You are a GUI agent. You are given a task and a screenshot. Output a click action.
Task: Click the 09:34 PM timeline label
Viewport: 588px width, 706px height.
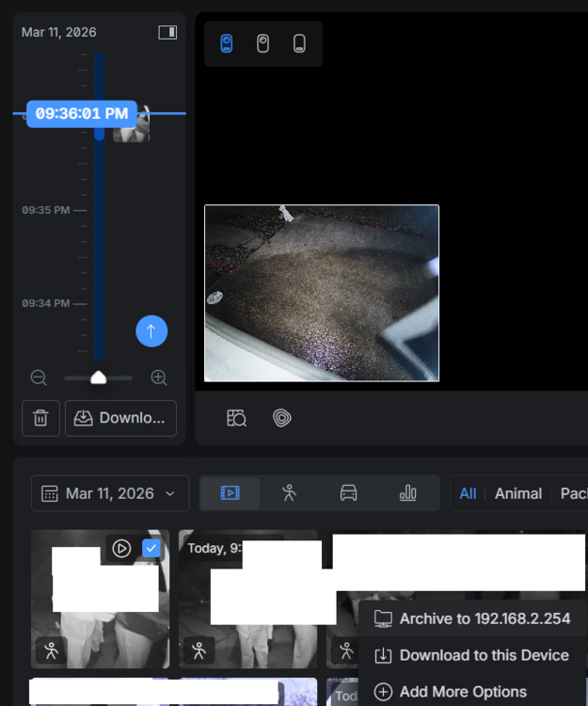[x=45, y=303]
